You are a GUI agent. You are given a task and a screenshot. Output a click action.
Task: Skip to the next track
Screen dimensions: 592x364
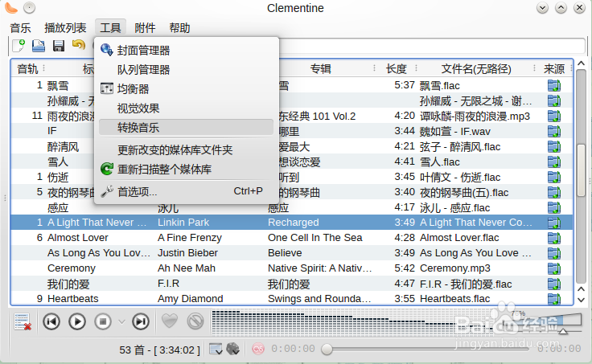pos(141,321)
